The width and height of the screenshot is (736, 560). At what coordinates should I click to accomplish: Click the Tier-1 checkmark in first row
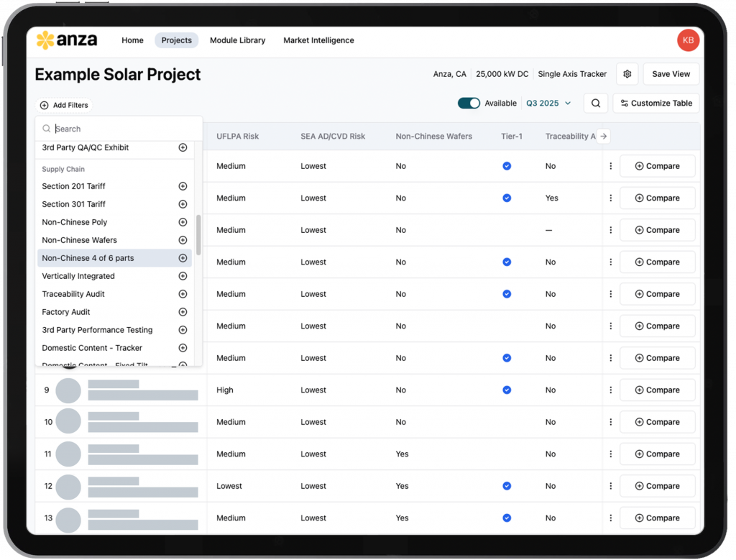[507, 166]
